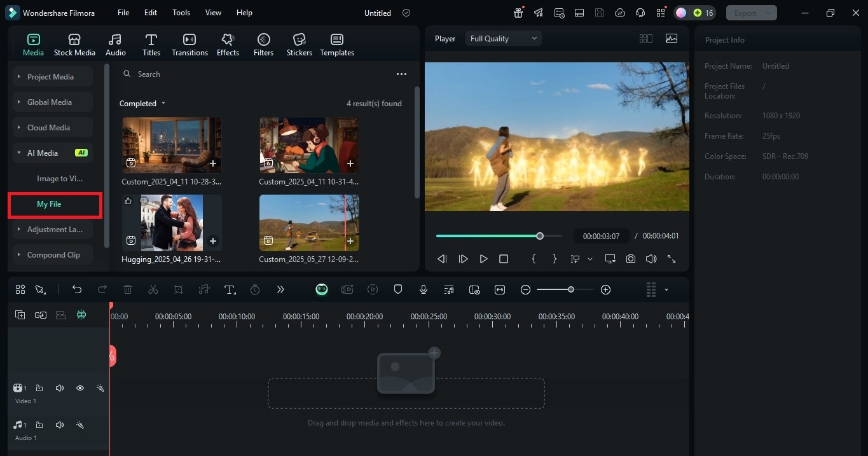Record voiceover with microphone
The width and height of the screenshot is (868, 456).
424,289
